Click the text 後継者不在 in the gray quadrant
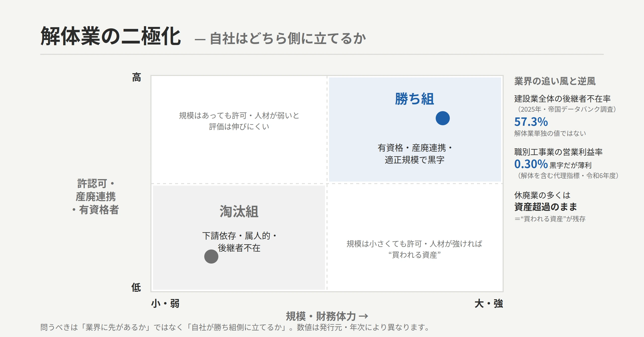Screen dimensions: 644x337 tap(239, 248)
